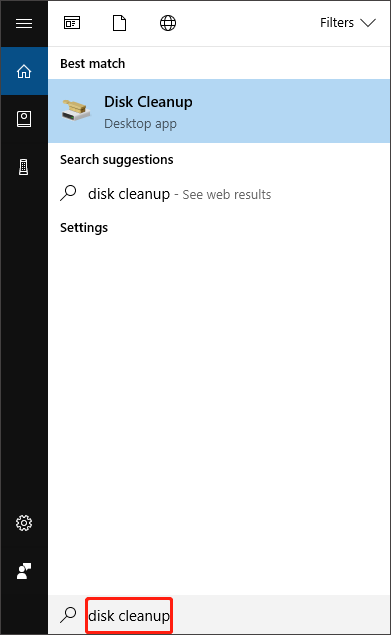The height and width of the screenshot is (635, 391).
Task: Filter results by Apps icon
Action: 72,23
